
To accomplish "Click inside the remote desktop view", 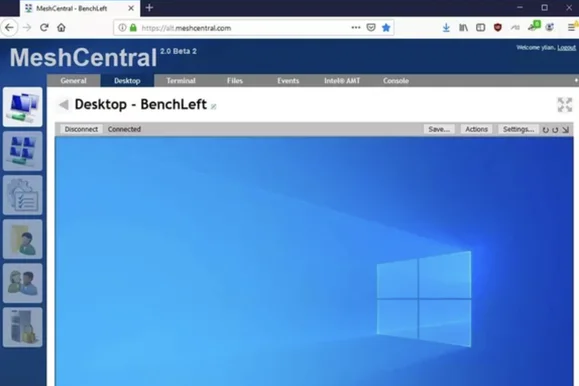I will (x=314, y=261).
